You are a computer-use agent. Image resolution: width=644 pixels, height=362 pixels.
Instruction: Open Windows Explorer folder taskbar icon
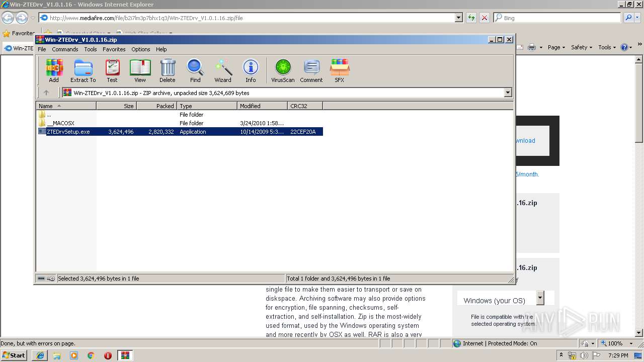point(57,355)
